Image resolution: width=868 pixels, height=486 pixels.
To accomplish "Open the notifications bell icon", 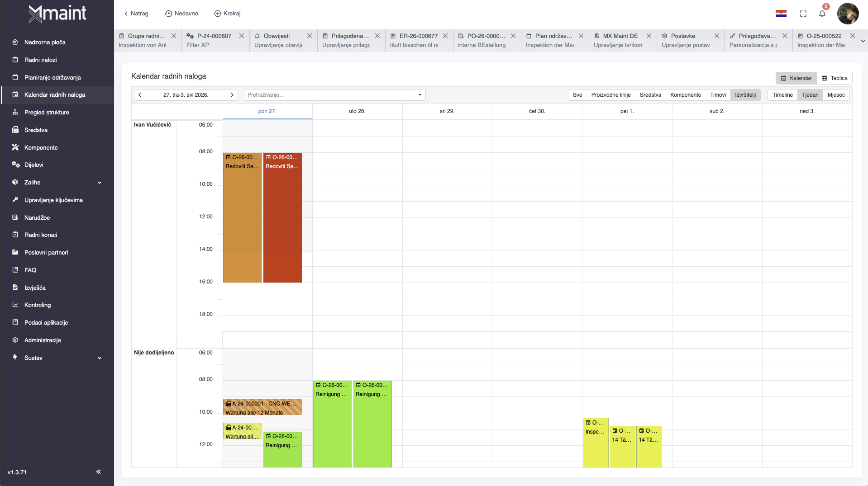I will [822, 14].
